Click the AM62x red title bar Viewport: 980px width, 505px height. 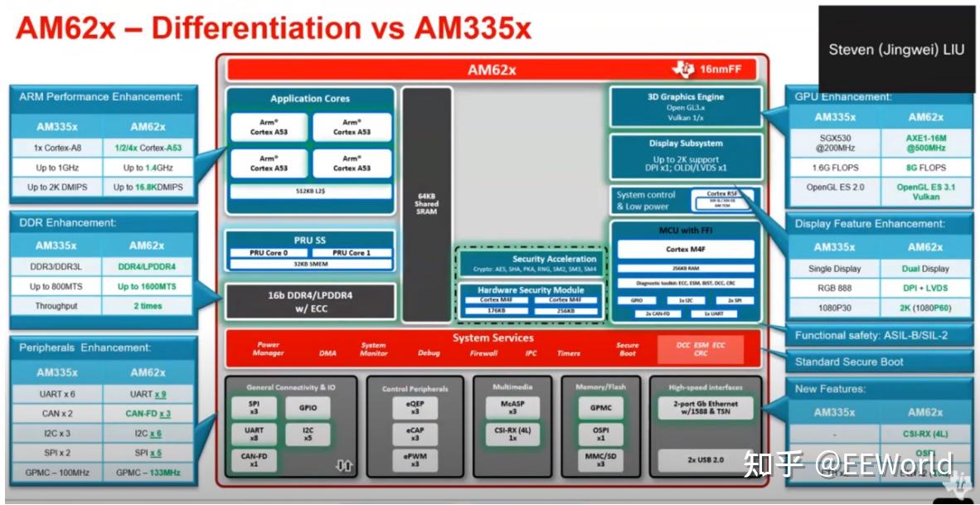(492, 70)
